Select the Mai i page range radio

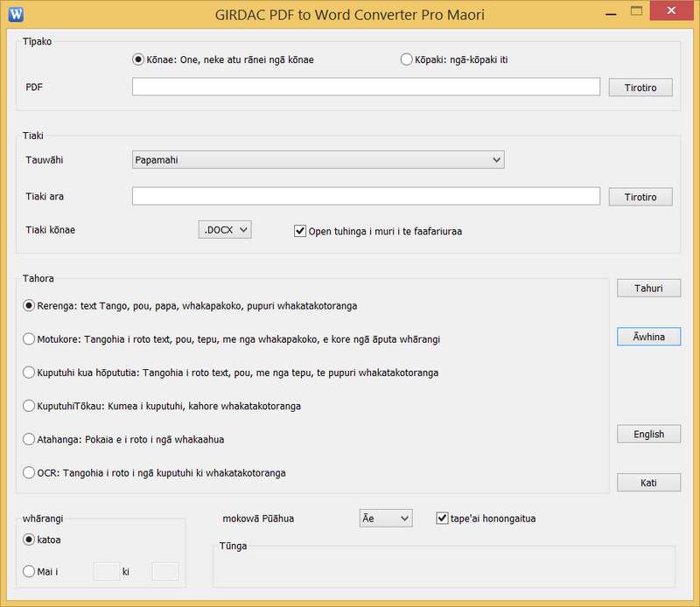[30, 572]
